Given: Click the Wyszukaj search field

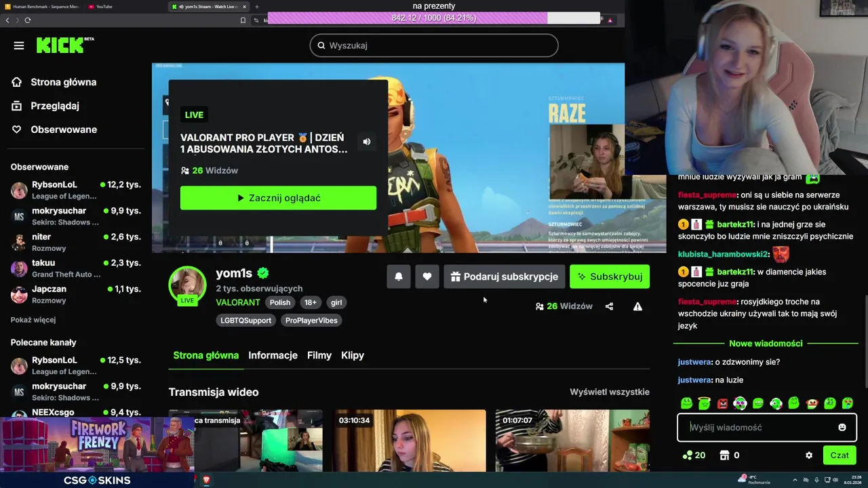Looking at the screenshot, I should tap(434, 45).
